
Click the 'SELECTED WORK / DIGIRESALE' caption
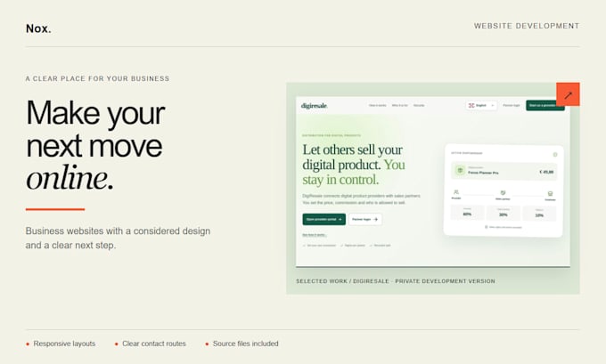click(x=396, y=281)
